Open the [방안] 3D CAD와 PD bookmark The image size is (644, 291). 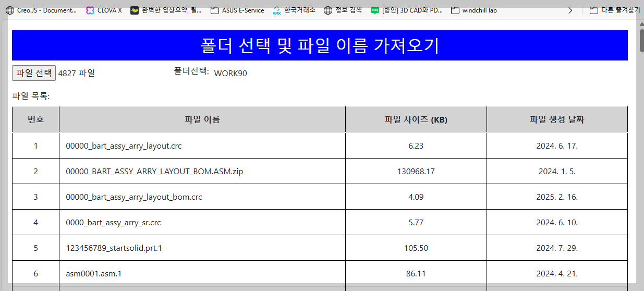pos(407,10)
